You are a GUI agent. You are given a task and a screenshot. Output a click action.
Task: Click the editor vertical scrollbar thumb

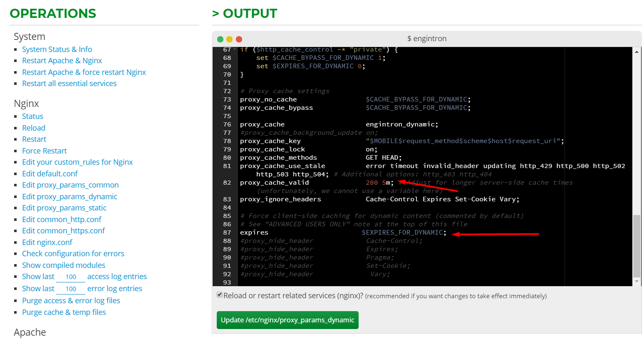click(637, 246)
